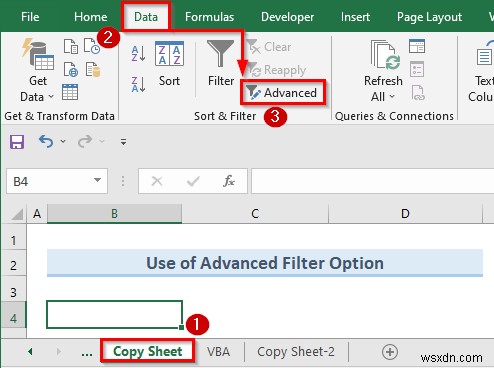Open the Developer tab

pyautogui.click(x=287, y=17)
